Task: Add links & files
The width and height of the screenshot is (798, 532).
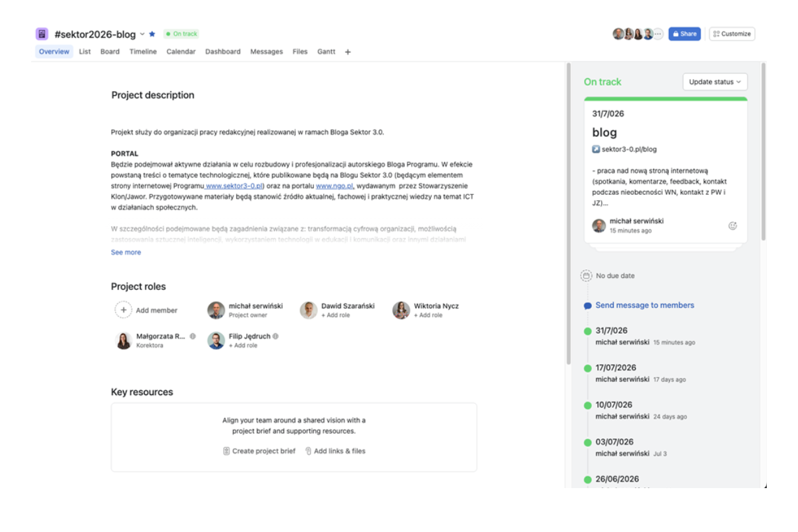Action: click(335, 451)
